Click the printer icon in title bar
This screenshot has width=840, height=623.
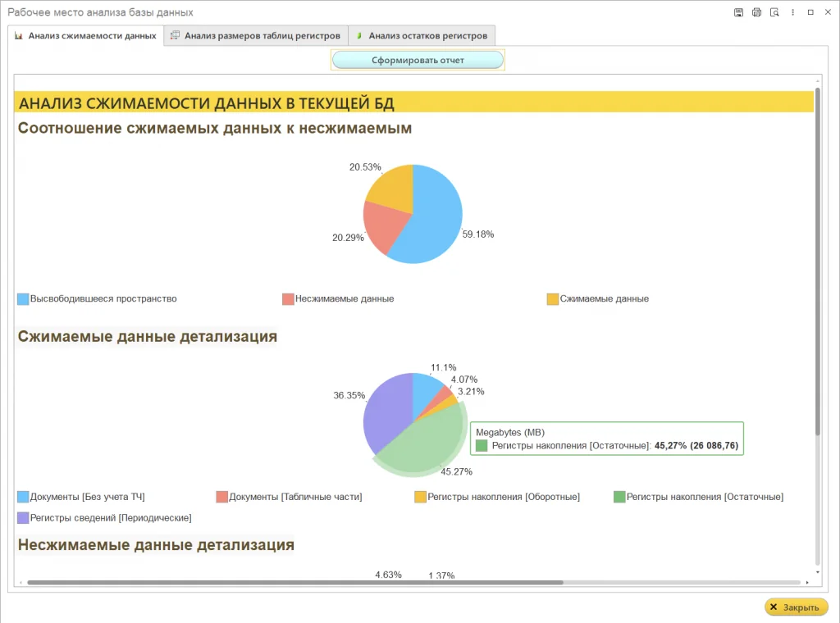[756, 12]
